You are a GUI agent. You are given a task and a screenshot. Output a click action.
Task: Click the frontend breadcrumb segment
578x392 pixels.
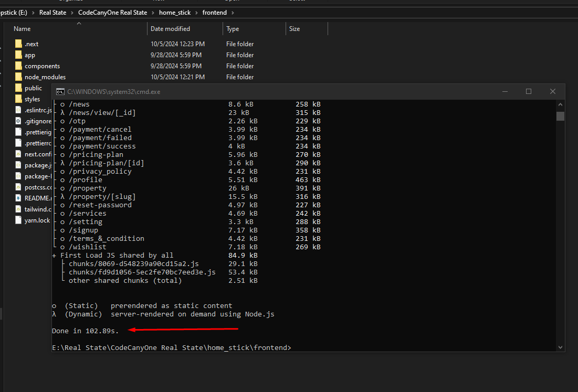click(x=215, y=13)
